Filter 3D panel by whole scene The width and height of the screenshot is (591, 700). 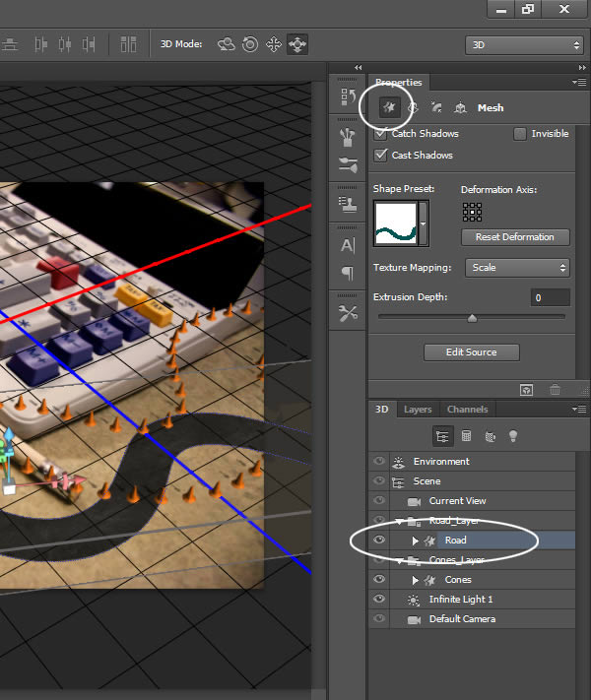(442, 436)
